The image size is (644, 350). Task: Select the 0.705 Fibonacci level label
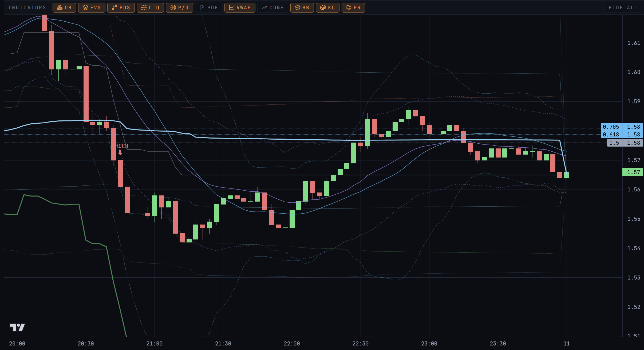[x=611, y=127]
